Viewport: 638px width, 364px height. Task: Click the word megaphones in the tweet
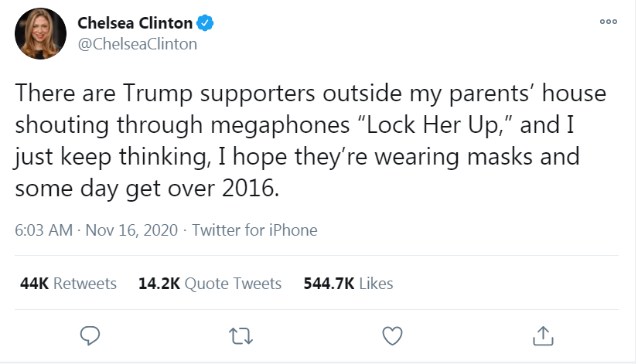coord(280,126)
